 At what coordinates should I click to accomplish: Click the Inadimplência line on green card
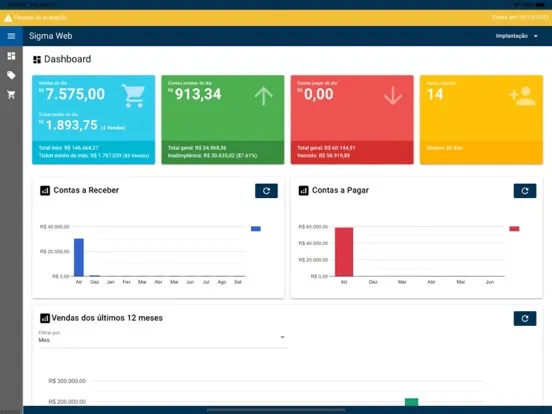coord(212,156)
